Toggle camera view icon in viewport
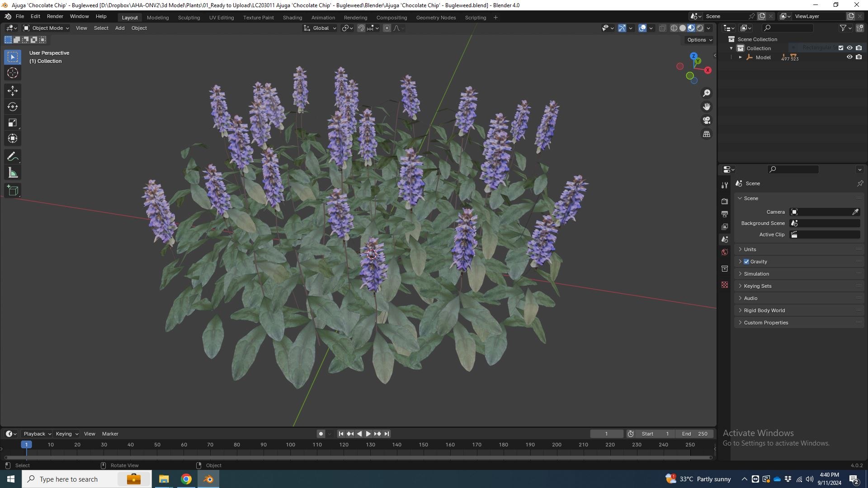Image resolution: width=868 pixels, height=488 pixels. point(706,120)
